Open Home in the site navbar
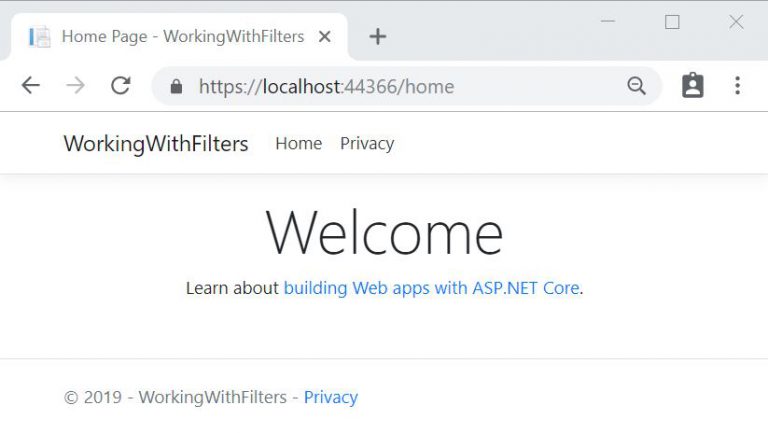This screenshot has height=433, width=768. 298,144
